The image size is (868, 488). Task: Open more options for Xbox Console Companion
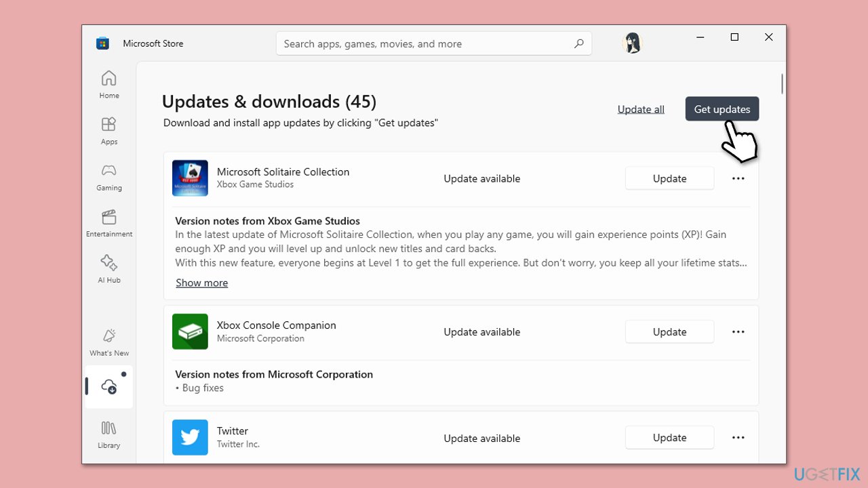point(738,331)
